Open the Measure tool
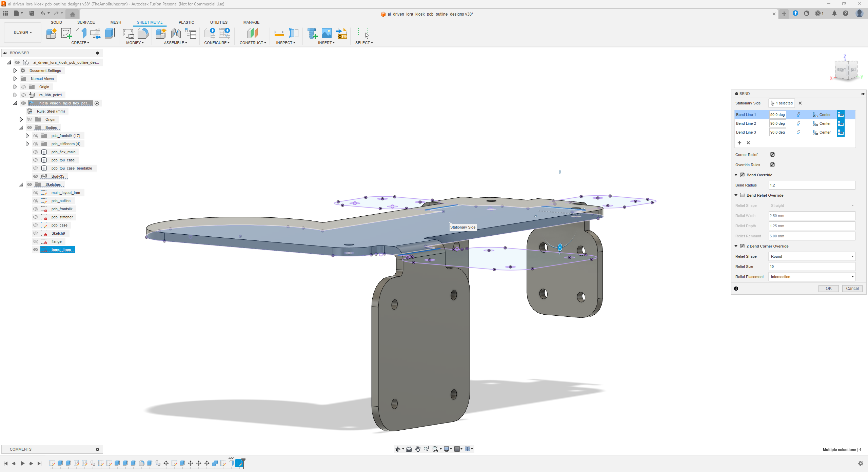Image resolution: width=868 pixels, height=472 pixels. pyautogui.click(x=279, y=33)
